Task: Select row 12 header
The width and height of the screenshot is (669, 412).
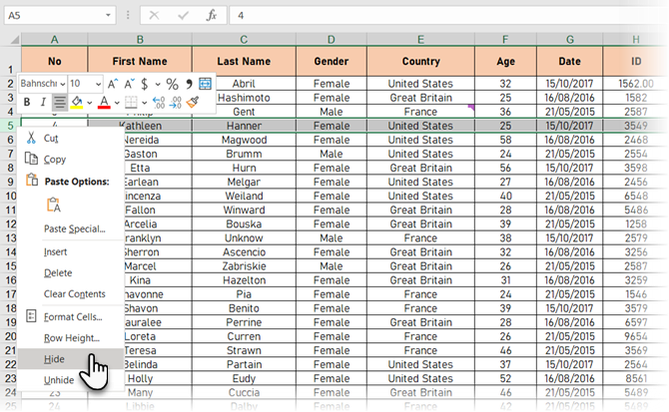Action: pos(11,224)
